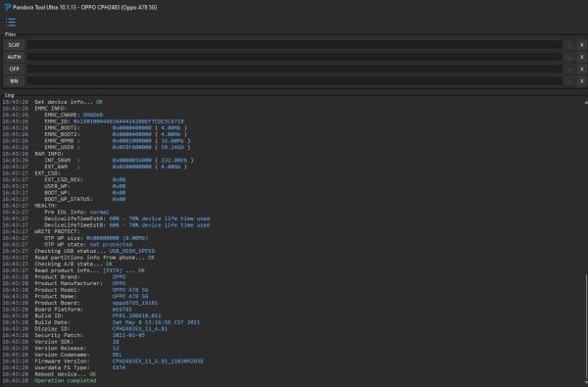Focus the BIN file path field
The image size is (588, 387).
point(294,81)
